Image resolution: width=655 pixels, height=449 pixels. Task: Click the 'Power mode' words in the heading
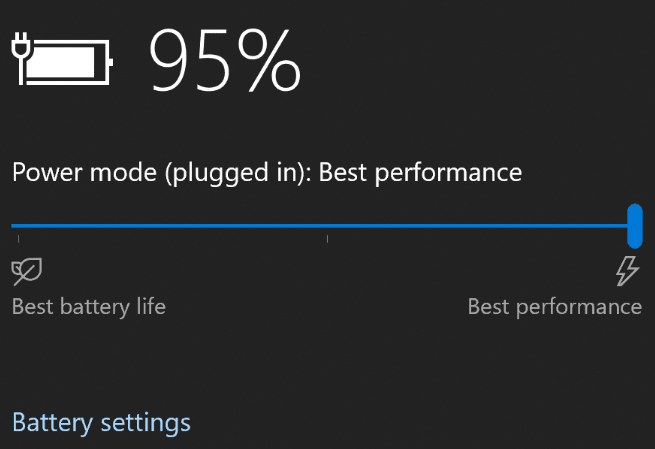tap(74, 172)
